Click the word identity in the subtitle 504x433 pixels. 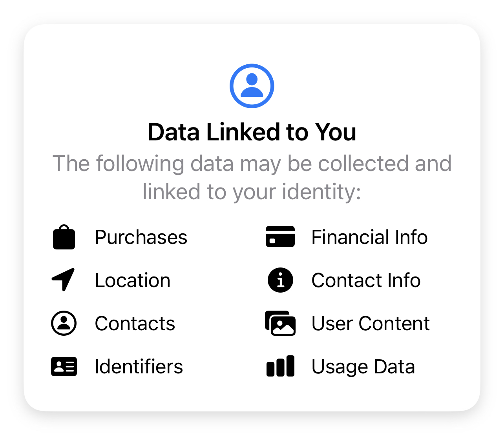coord(321,192)
